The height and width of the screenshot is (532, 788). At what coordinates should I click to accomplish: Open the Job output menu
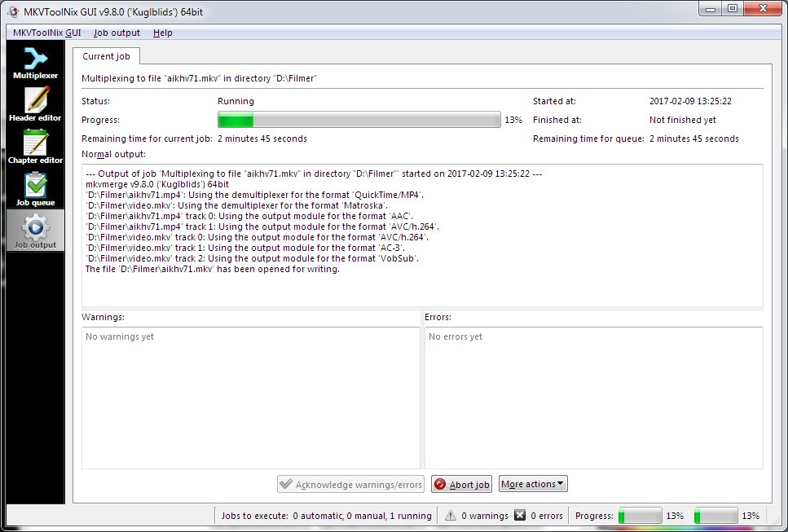click(x=117, y=33)
